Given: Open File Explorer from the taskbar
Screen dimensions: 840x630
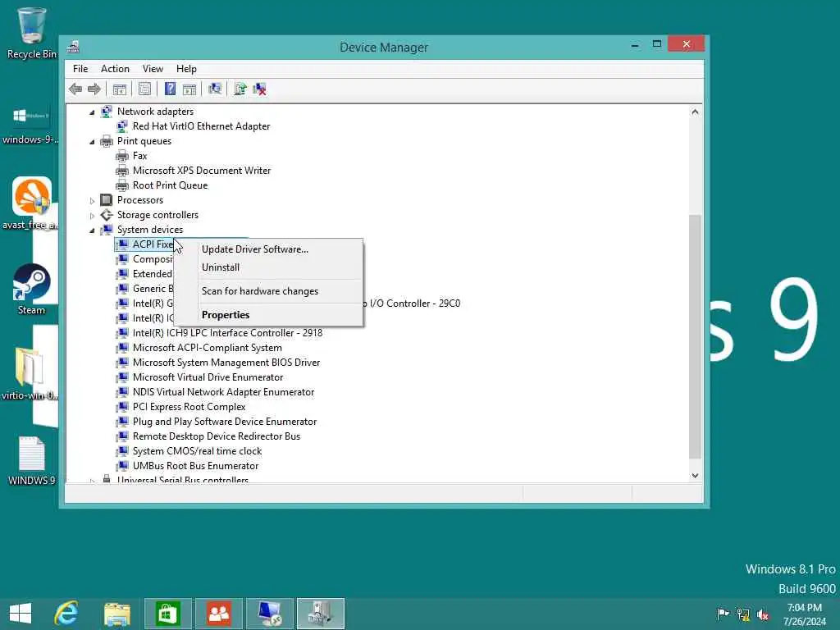Looking at the screenshot, I should 117,614.
